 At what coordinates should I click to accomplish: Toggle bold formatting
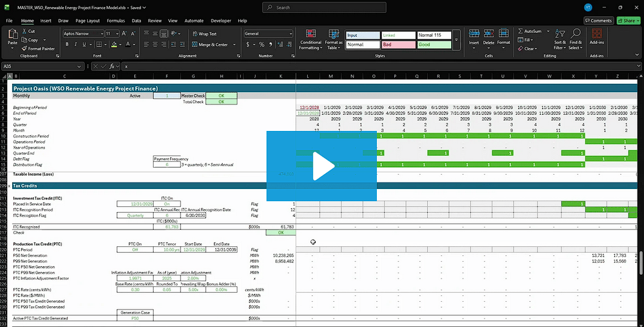pyautogui.click(x=66, y=45)
